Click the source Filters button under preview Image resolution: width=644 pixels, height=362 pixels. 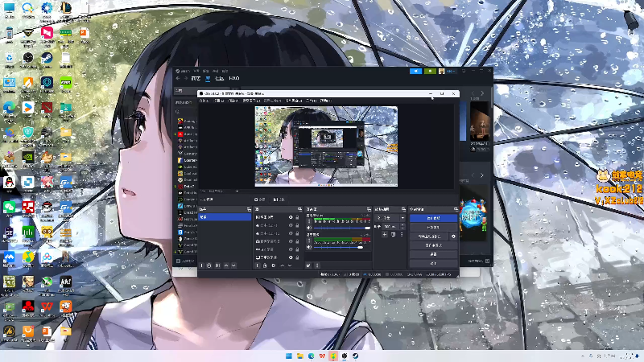[278, 200]
